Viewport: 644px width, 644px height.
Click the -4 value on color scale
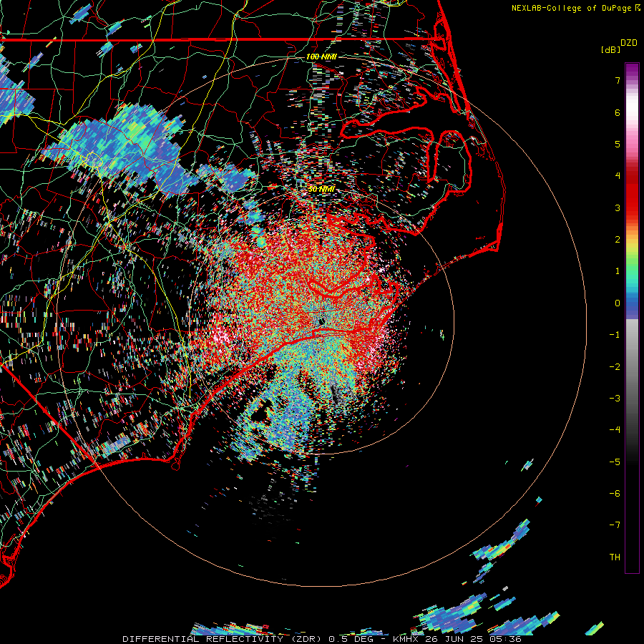(x=615, y=430)
